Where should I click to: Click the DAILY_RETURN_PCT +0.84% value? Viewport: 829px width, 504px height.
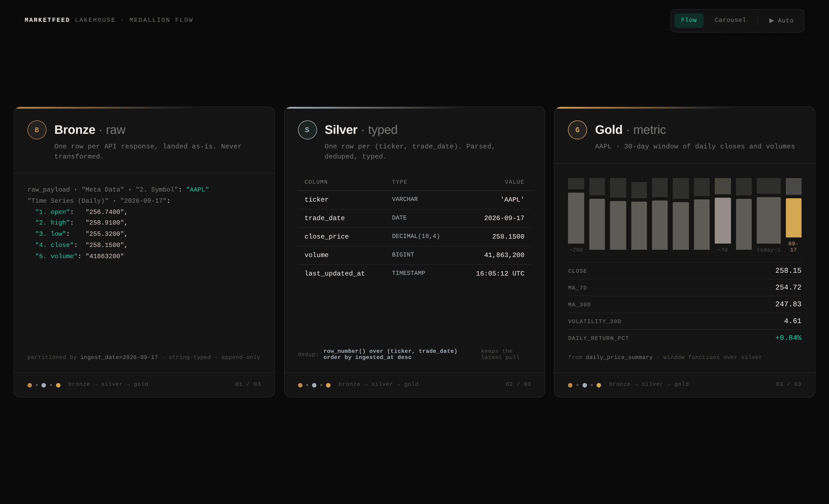(x=788, y=338)
